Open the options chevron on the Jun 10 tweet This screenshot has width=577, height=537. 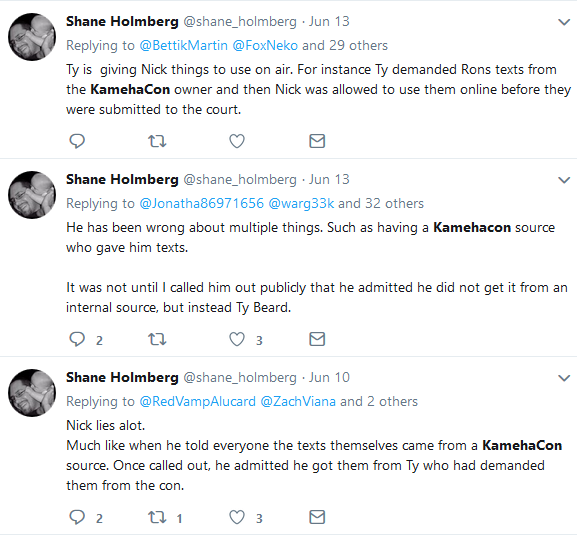pyautogui.click(x=564, y=378)
